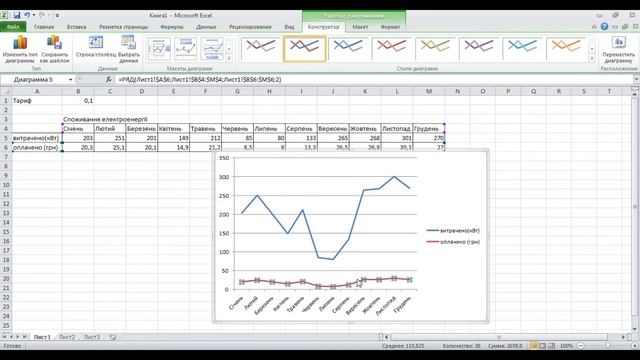This screenshot has width=640, height=360.
Task: Switch to Page Break Preview
Action: [551, 346]
